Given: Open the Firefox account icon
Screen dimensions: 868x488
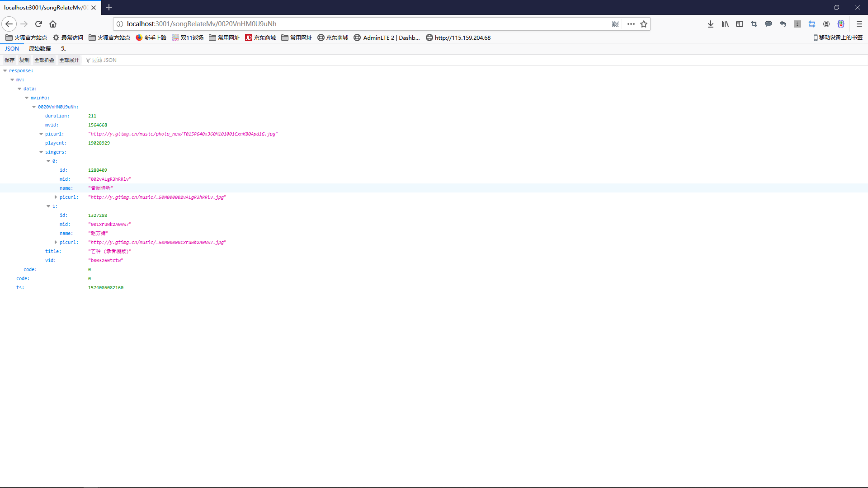Looking at the screenshot, I should pos(826,24).
